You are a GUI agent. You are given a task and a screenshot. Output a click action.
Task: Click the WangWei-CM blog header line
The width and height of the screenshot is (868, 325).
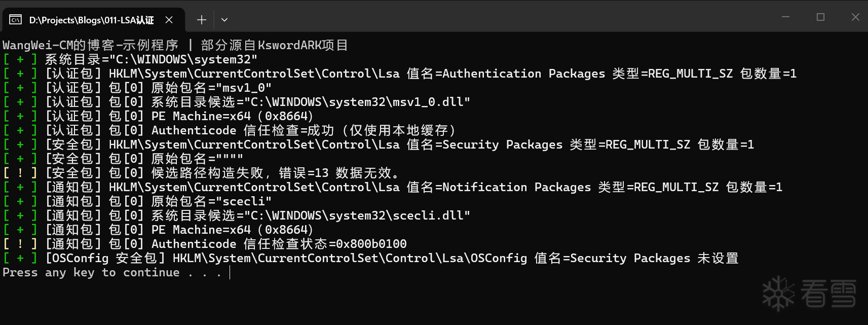coord(175,45)
